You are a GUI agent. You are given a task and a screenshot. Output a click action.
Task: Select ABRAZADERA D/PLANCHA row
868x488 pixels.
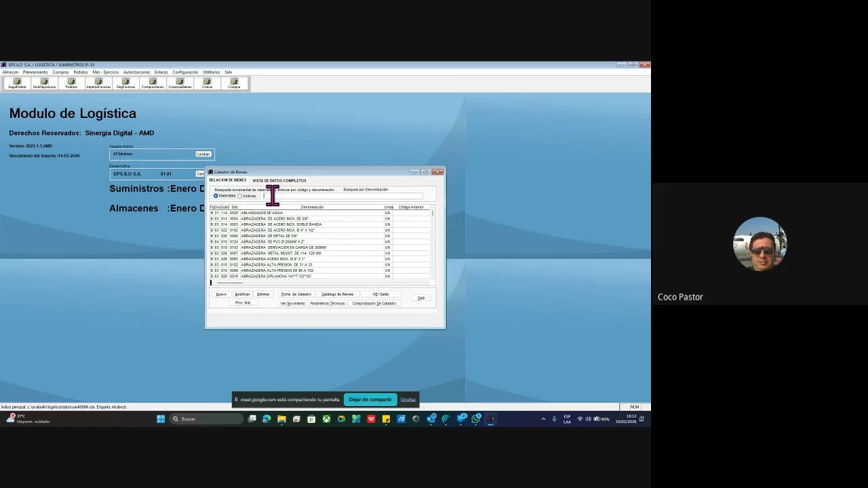(320, 276)
